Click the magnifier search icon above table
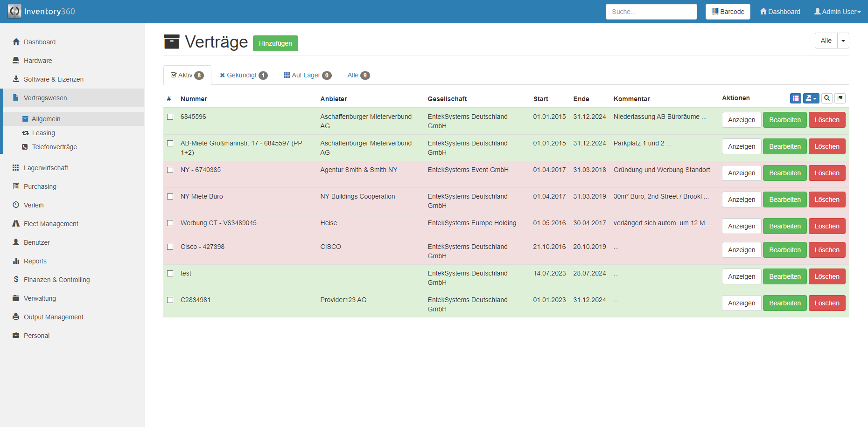The width and height of the screenshot is (868, 427). [x=827, y=98]
